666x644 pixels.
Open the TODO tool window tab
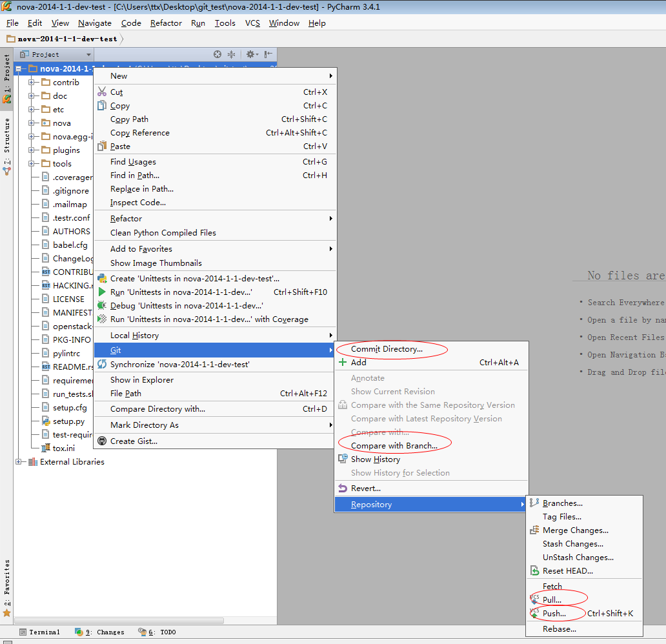tap(157, 632)
